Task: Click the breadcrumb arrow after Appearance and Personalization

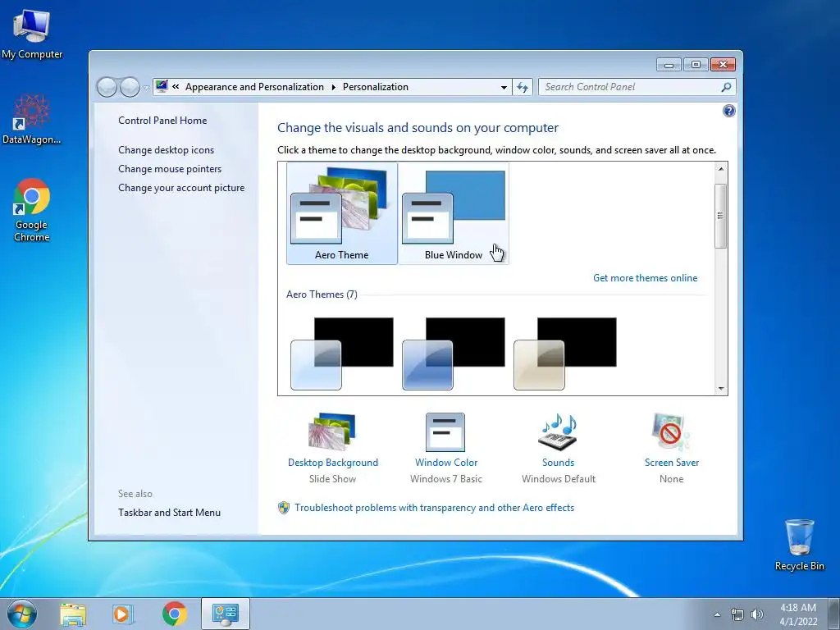Action: pyautogui.click(x=333, y=87)
